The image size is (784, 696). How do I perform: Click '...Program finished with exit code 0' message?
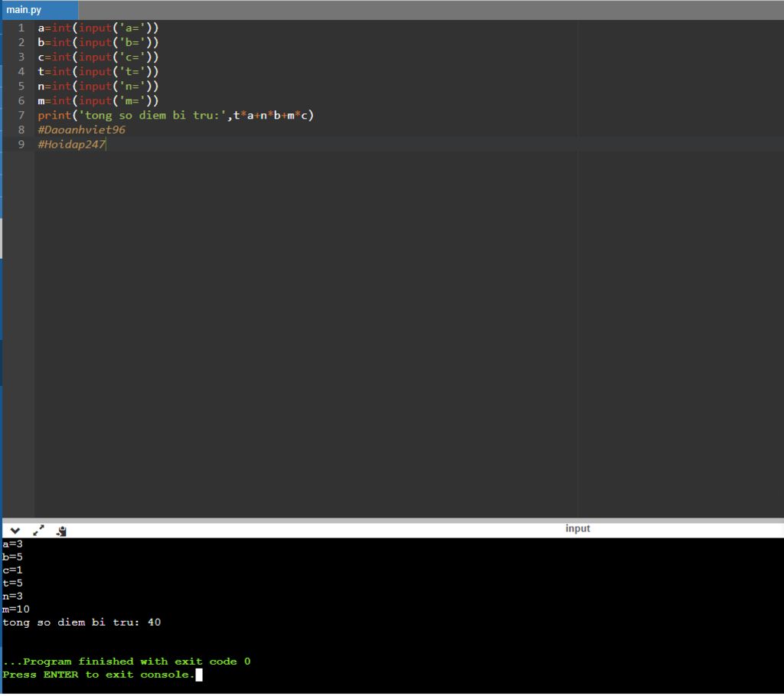(126, 662)
